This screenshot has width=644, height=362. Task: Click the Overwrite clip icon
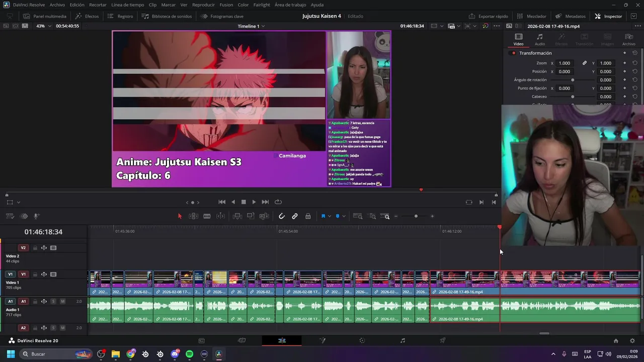(x=251, y=216)
